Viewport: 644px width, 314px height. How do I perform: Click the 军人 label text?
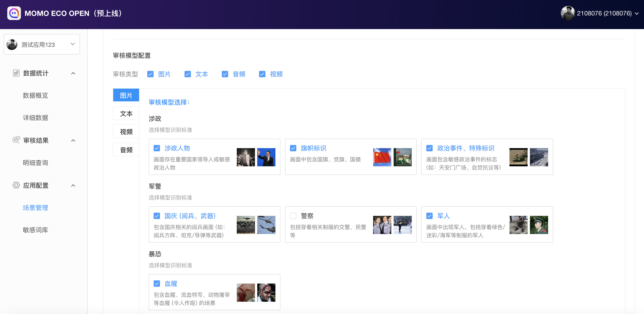tap(443, 216)
